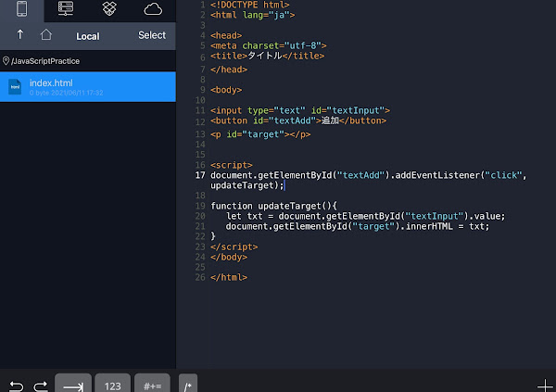Viewport: 556px width, 392px height.
Task: Click the html file icon beside index.html
Action: (15, 87)
